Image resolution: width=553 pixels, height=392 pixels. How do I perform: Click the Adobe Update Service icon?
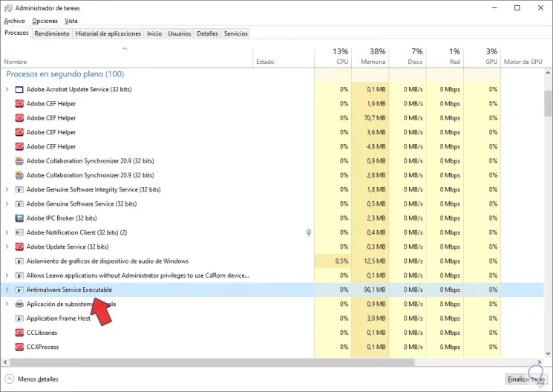click(x=19, y=247)
